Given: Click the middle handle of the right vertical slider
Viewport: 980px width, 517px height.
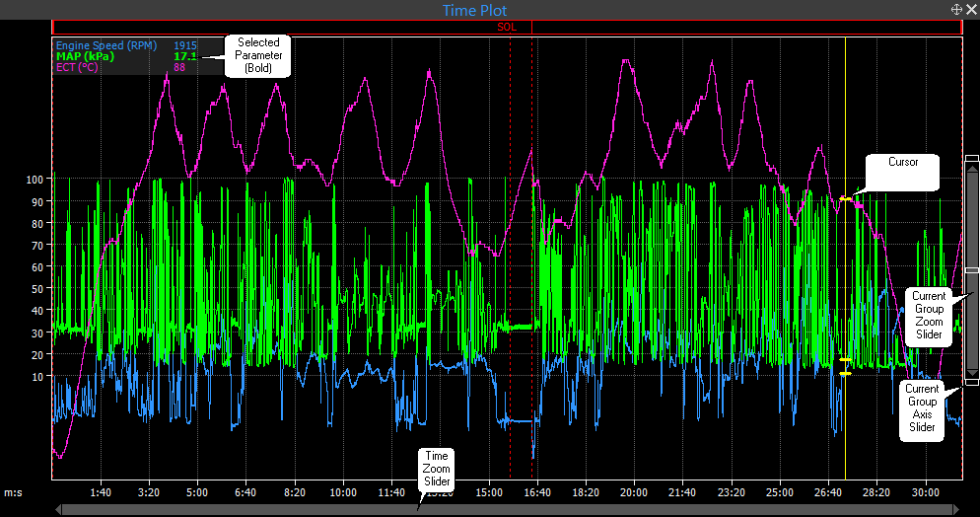Looking at the screenshot, I should pos(972,270).
